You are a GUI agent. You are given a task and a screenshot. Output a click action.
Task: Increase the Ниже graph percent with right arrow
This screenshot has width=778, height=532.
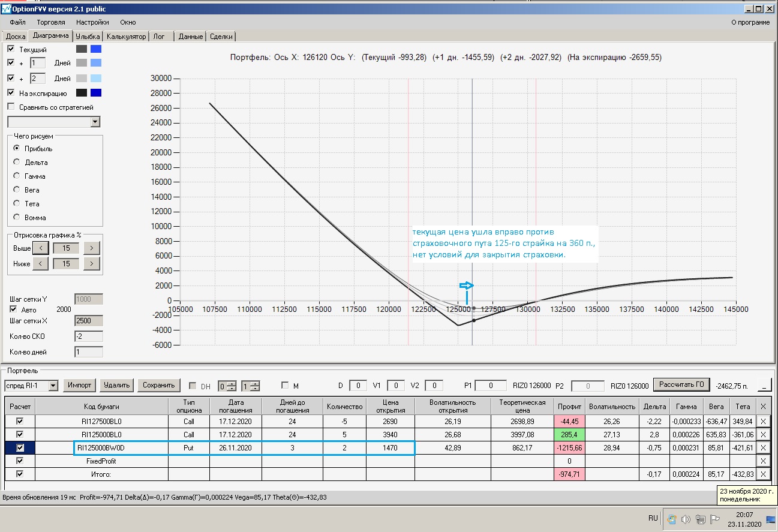point(91,263)
